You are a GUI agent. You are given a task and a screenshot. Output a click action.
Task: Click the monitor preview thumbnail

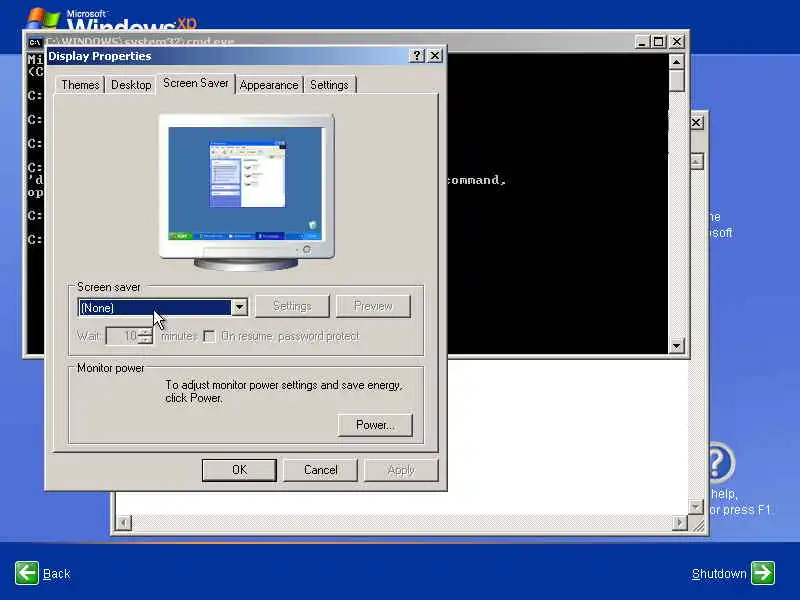(246, 192)
